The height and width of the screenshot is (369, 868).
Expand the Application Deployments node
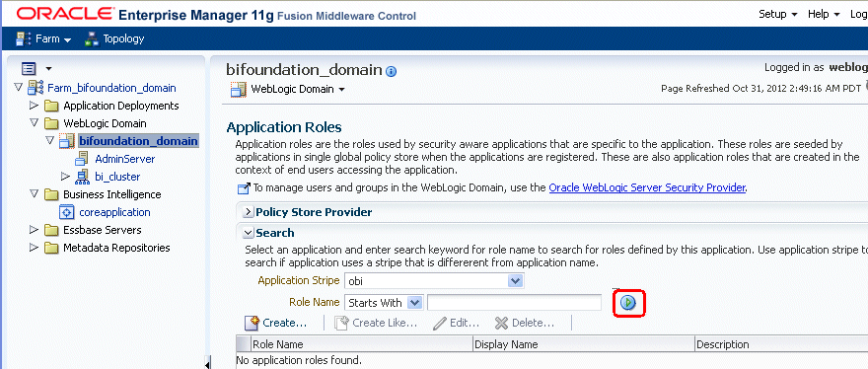tap(34, 106)
